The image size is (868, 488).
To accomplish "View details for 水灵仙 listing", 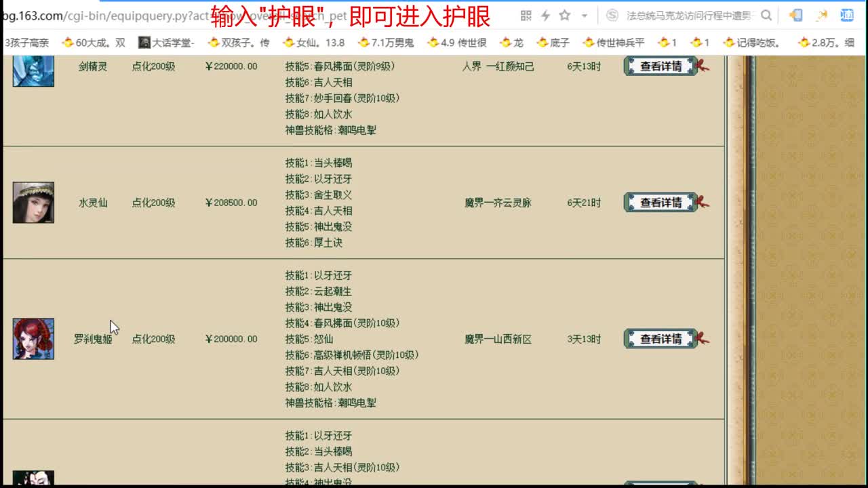I will coord(661,203).
